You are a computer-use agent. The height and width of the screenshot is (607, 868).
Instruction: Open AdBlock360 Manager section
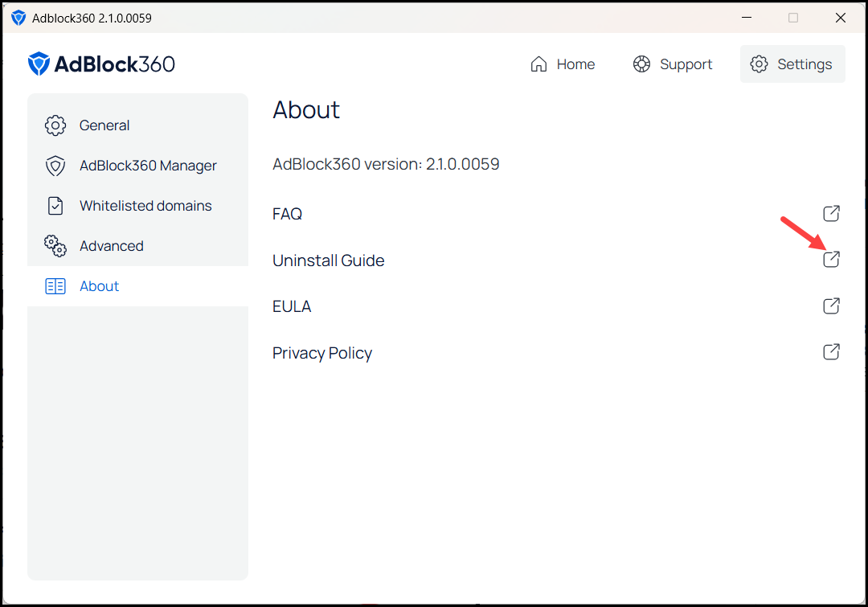pyautogui.click(x=138, y=166)
